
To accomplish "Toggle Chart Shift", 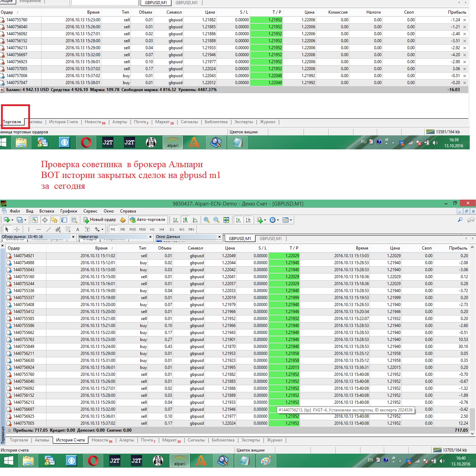I will pos(248,220).
